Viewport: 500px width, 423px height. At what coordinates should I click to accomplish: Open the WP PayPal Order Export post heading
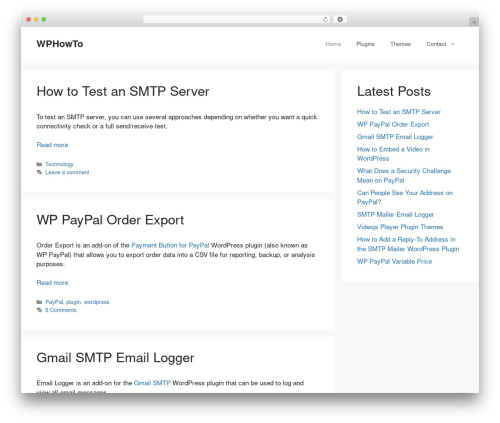click(110, 220)
